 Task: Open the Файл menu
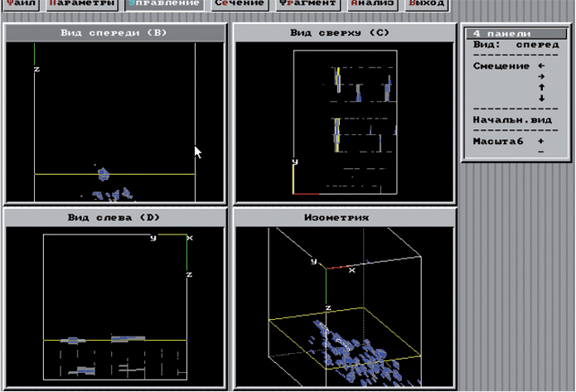click(x=19, y=3)
